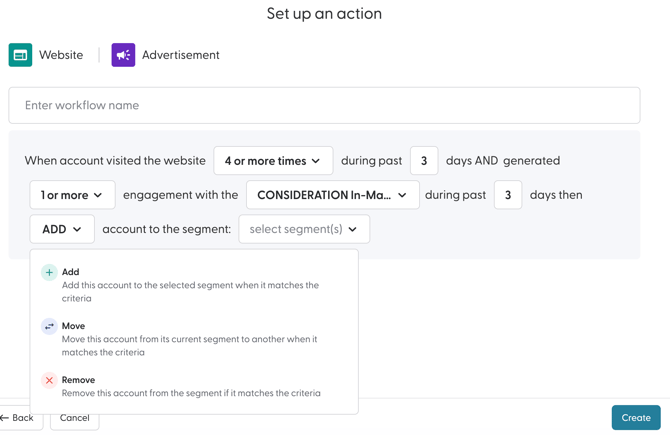Image resolution: width=670 pixels, height=435 pixels.
Task: Expand the '1 or more' engagement dropdown
Action: pos(72,195)
